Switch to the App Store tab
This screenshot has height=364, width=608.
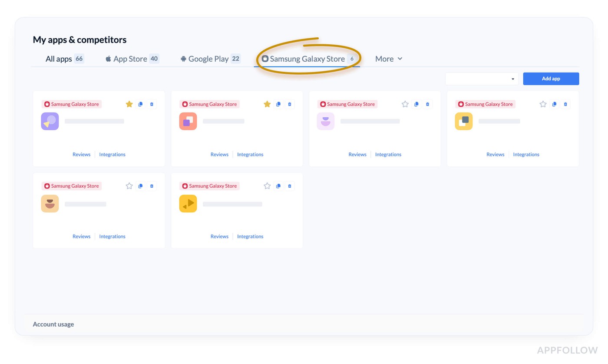pyautogui.click(x=132, y=59)
